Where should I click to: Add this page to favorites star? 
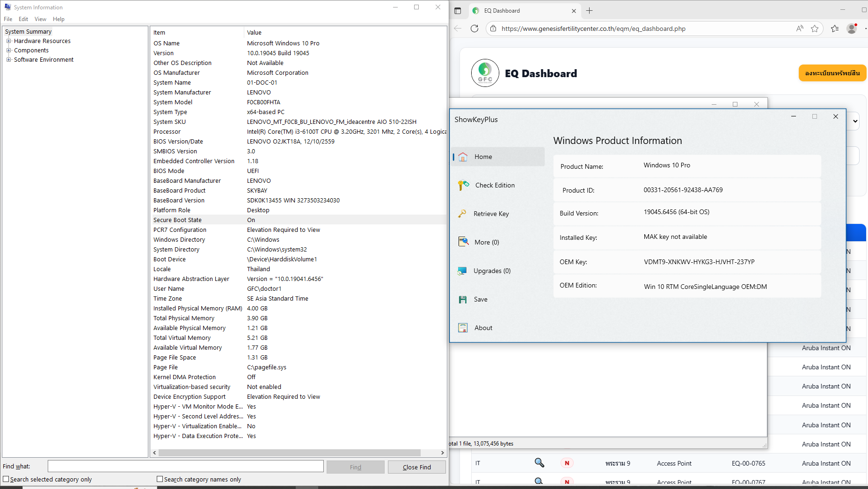[x=815, y=29]
